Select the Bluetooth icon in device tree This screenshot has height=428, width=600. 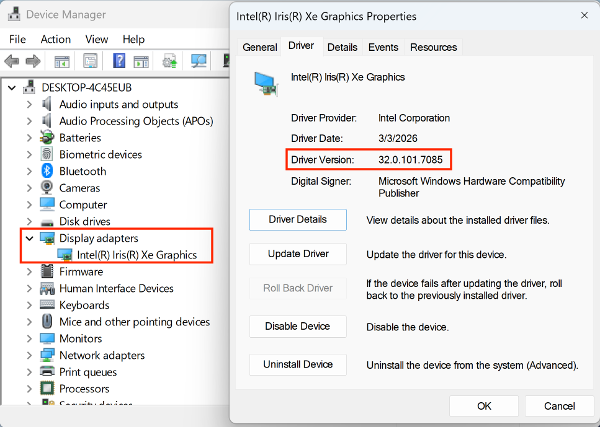click(x=47, y=171)
